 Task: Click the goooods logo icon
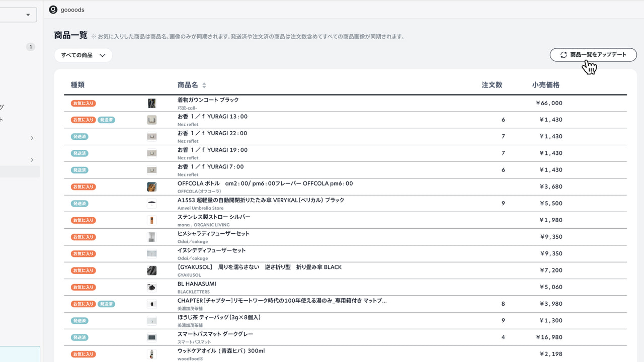53,9
